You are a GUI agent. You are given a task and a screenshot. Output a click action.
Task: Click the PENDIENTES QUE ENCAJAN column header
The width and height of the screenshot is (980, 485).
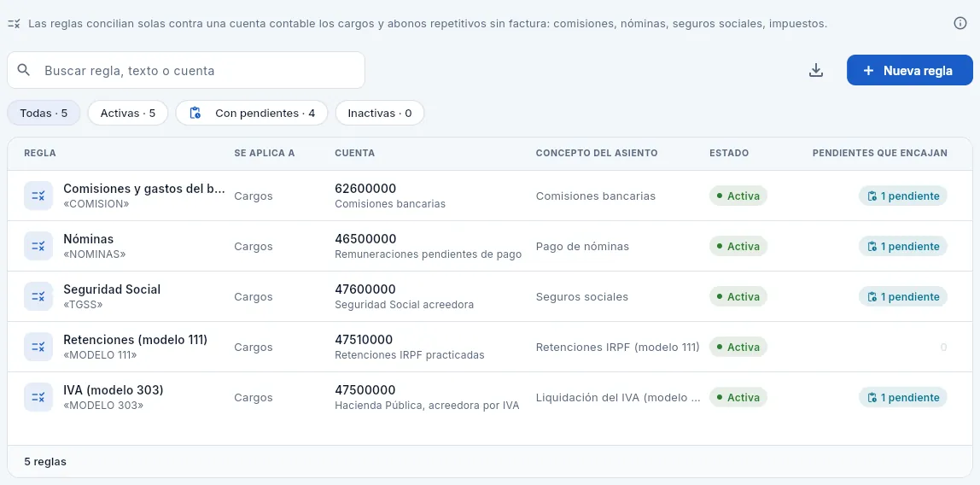(x=880, y=153)
